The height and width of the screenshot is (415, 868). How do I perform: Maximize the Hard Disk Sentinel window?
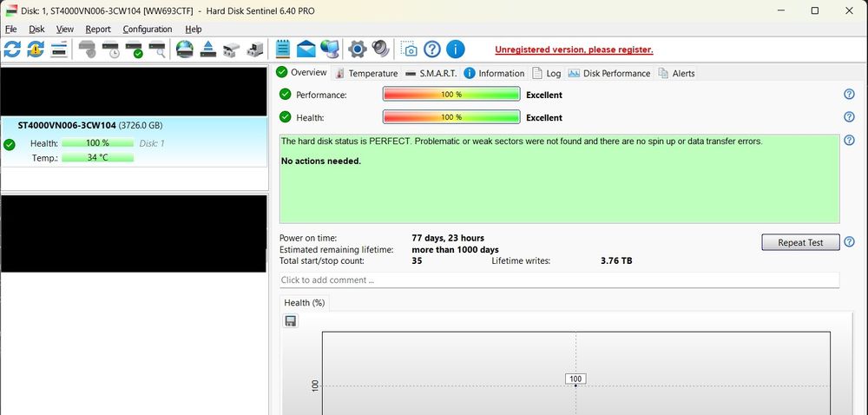(x=814, y=10)
